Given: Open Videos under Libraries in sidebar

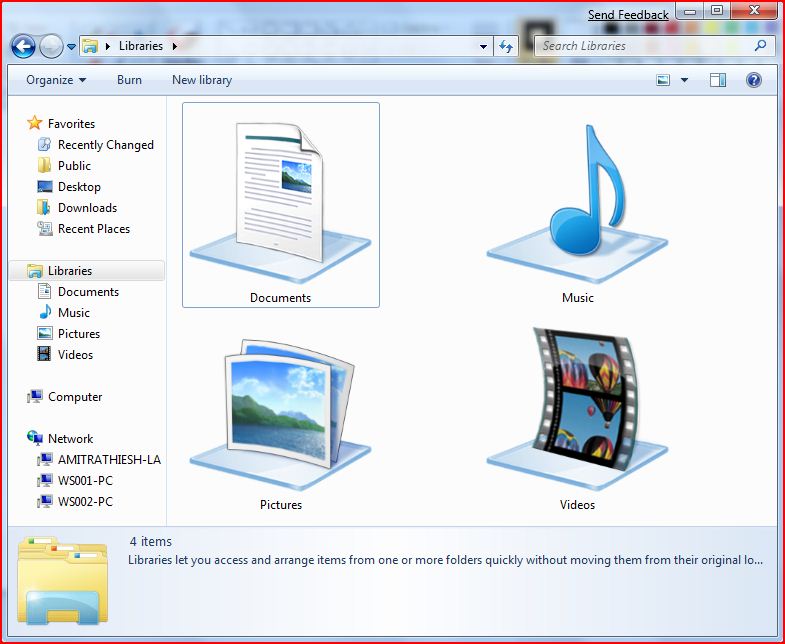Looking at the screenshot, I should [75, 355].
